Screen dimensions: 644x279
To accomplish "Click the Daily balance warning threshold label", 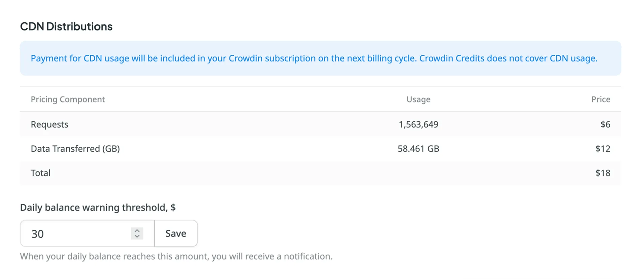I will click(98, 207).
